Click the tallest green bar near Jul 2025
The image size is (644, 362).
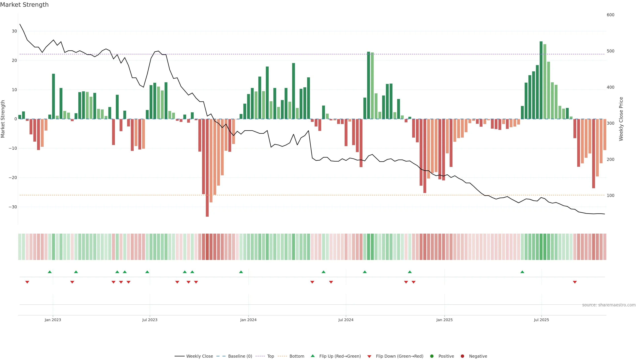(x=541, y=80)
